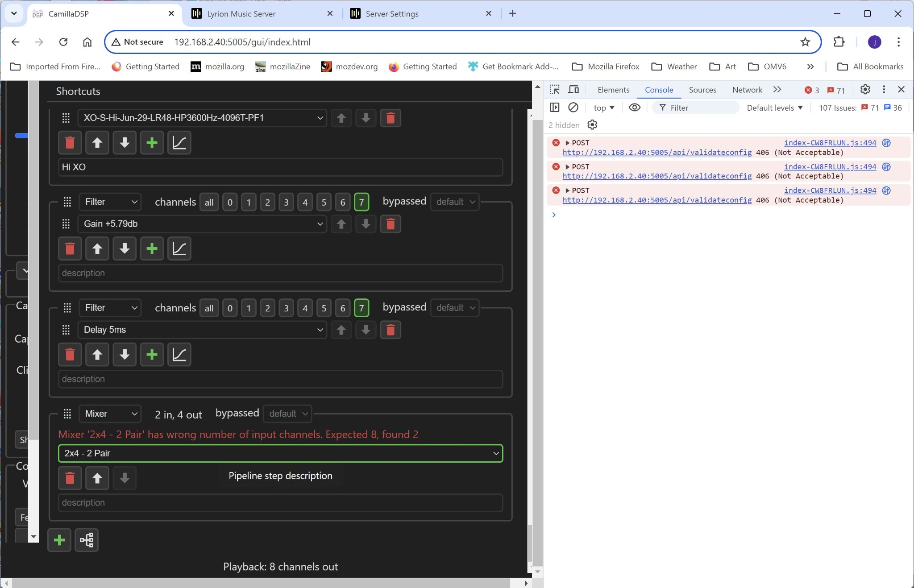
Task: Select all channels in the Gain filter step
Action: pyautogui.click(x=209, y=202)
